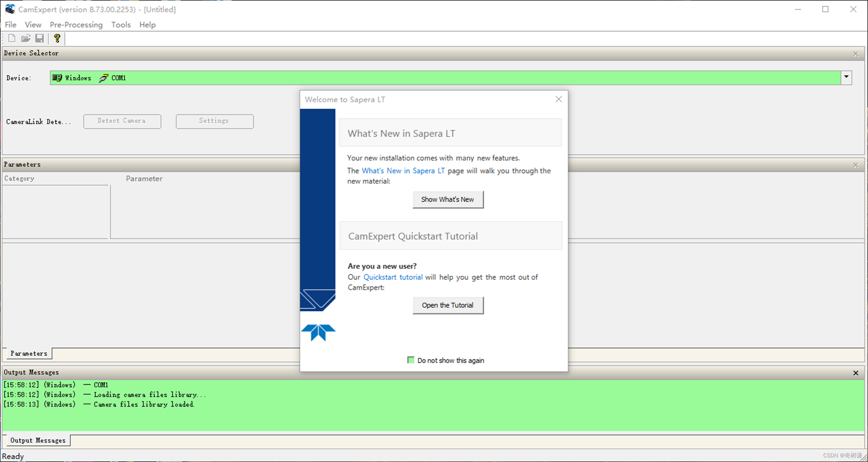Click the Save disk toolbar icon
Image resolution: width=868 pixels, height=462 pixels.
click(40, 38)
